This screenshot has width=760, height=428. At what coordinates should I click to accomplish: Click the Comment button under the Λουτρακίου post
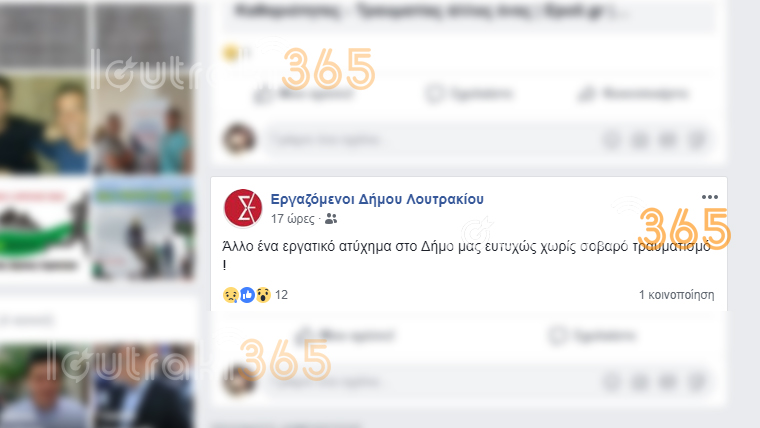click(592, 335)
